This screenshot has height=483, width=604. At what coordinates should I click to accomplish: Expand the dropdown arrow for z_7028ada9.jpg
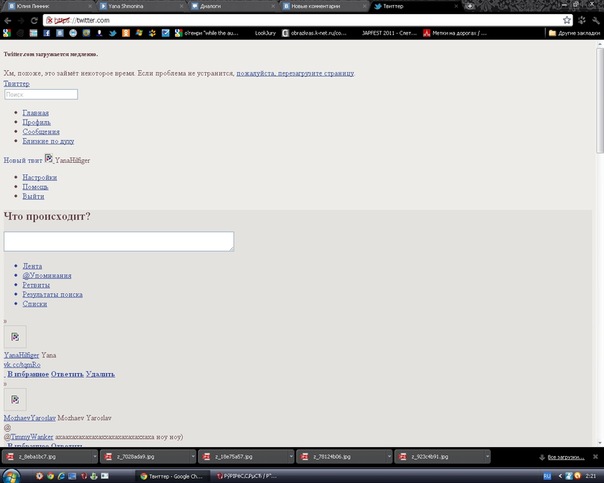click(x=193, y=457)
